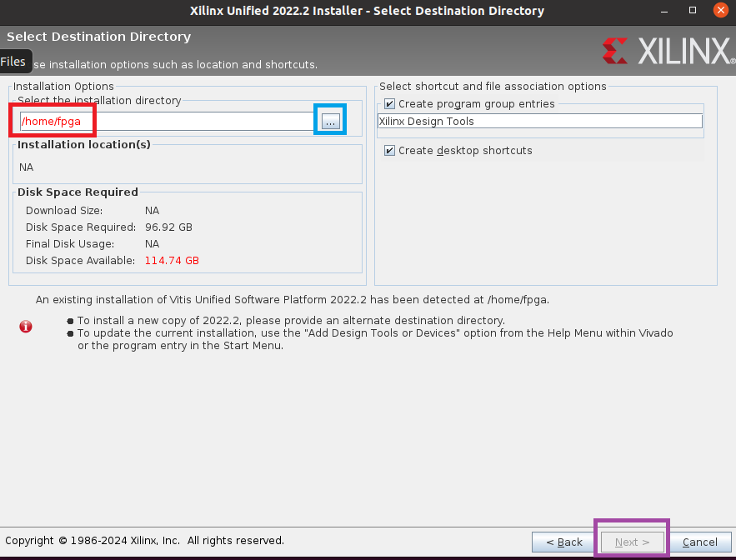
Task: Click the Xilinx Design Tools text field
Action: (540, 121)
